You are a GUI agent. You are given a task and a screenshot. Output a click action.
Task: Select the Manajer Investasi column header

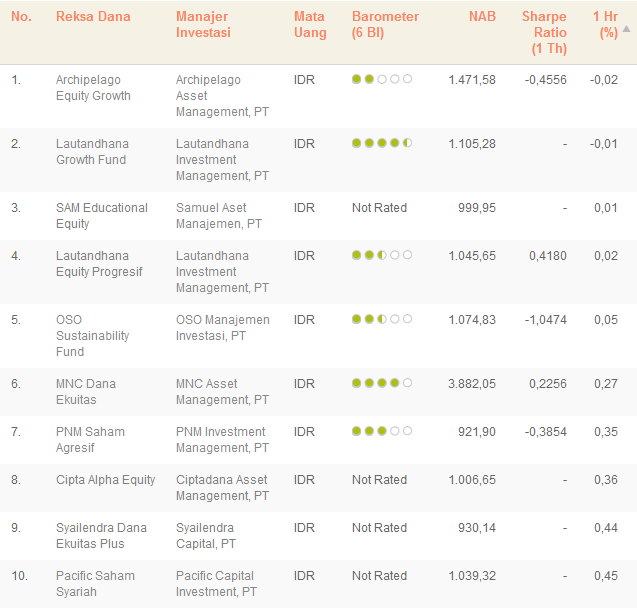(203, 24)
